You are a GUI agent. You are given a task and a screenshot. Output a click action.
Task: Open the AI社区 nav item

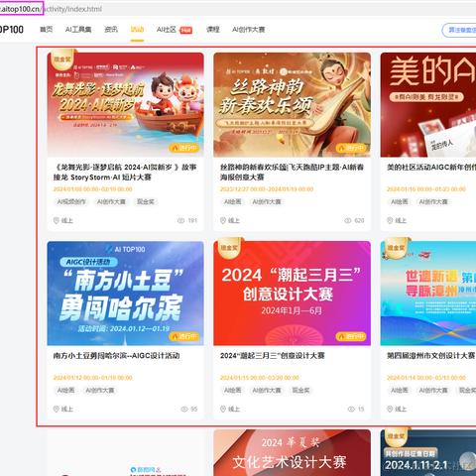pyautogui.click(x=167, y=30)
